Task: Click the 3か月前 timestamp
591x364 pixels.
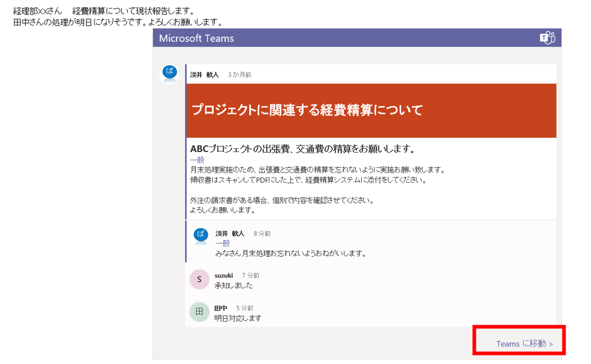Action: [x=239, y=74]
